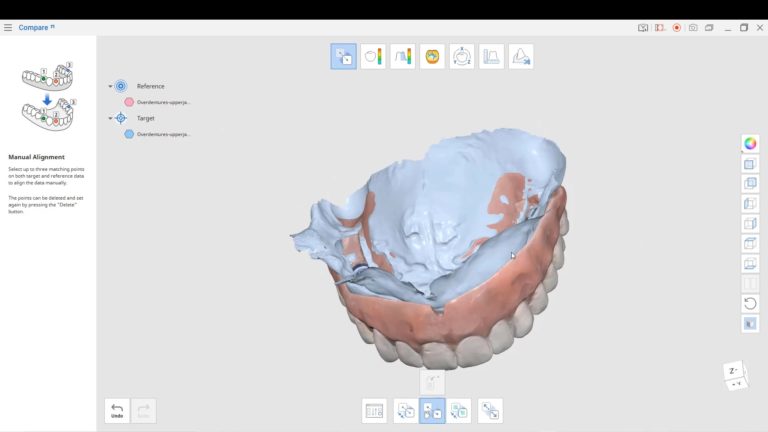The image size is (768, 432).
Task: Toggle the pink Reference data color dot
Action: click(x=129, y=102)
